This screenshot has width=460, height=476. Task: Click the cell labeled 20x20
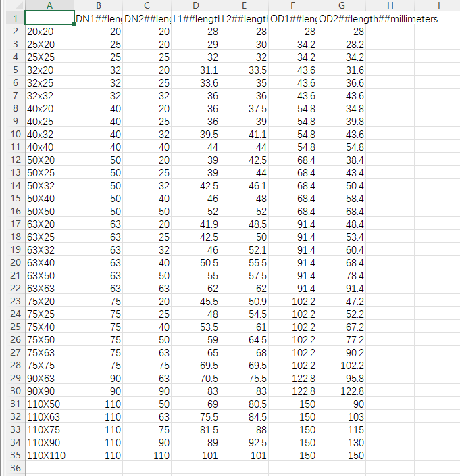(49, 31)
